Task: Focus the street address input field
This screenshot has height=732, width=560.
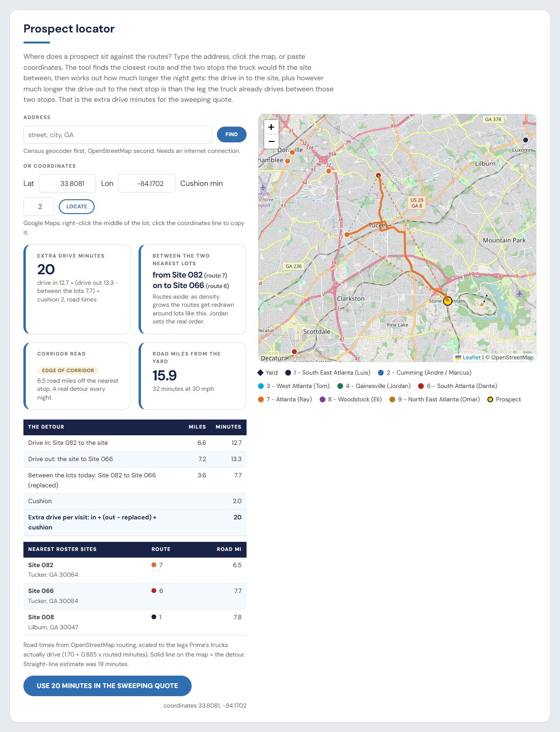Action: [x=118, y=135]
